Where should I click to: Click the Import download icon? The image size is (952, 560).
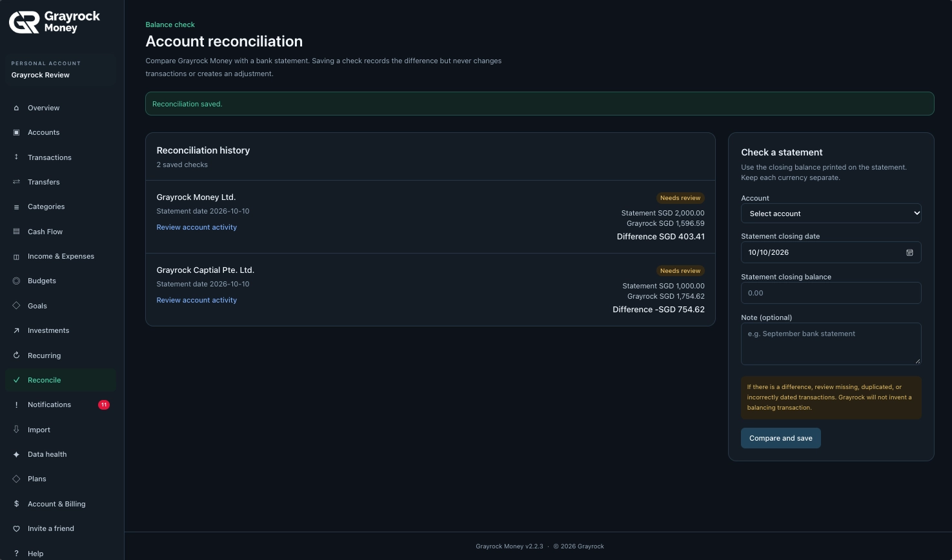[x=16, y=430]
